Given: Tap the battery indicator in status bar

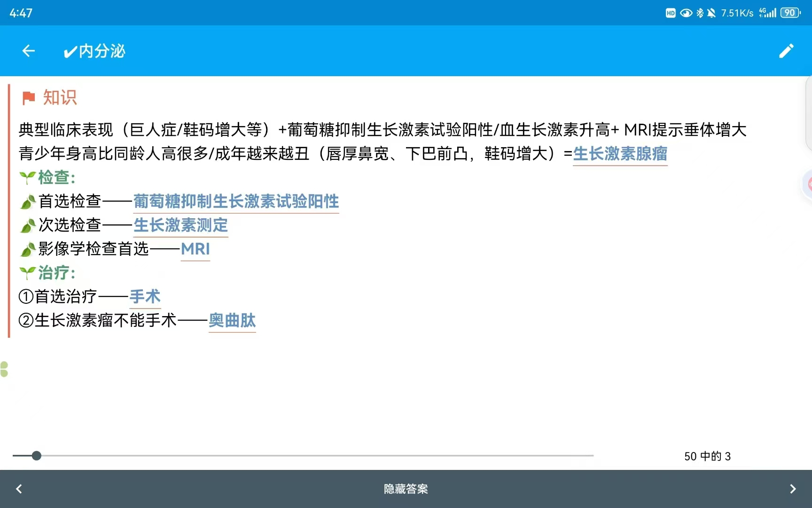Looking at the screenshot, I should tap(790, 13).
